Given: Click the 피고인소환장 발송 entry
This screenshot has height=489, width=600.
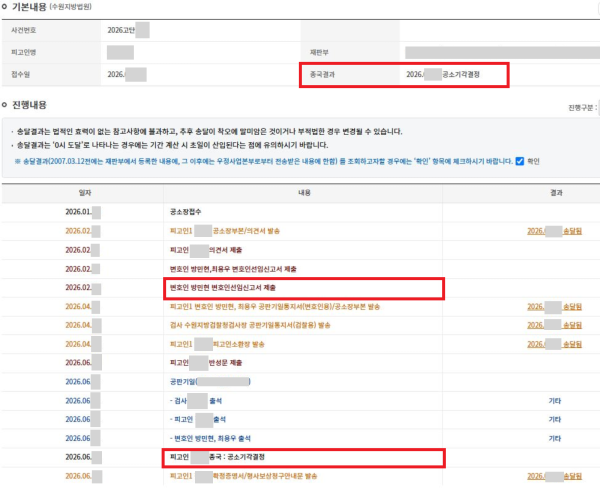Looking at the screenshot, I should 217,344.
